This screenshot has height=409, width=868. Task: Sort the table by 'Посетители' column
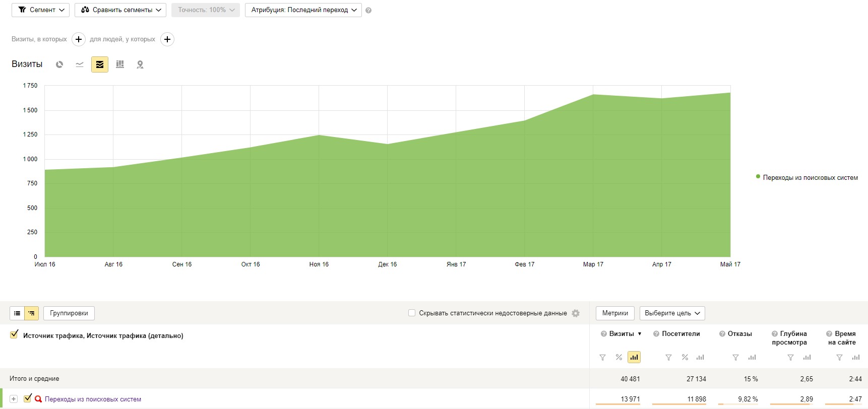pyautogui.click(x=680, y=334)
